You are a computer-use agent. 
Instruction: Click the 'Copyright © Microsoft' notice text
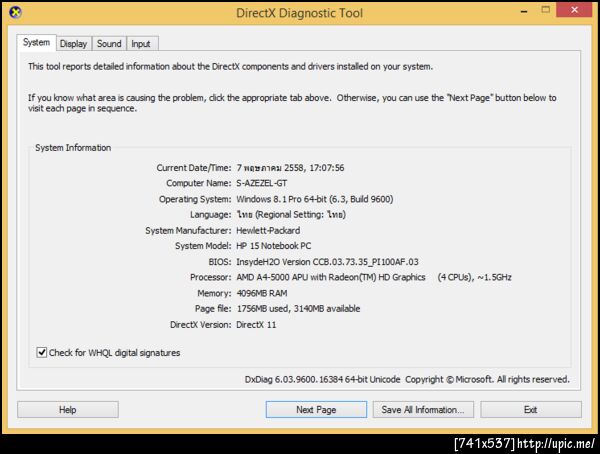coord(487,379)
